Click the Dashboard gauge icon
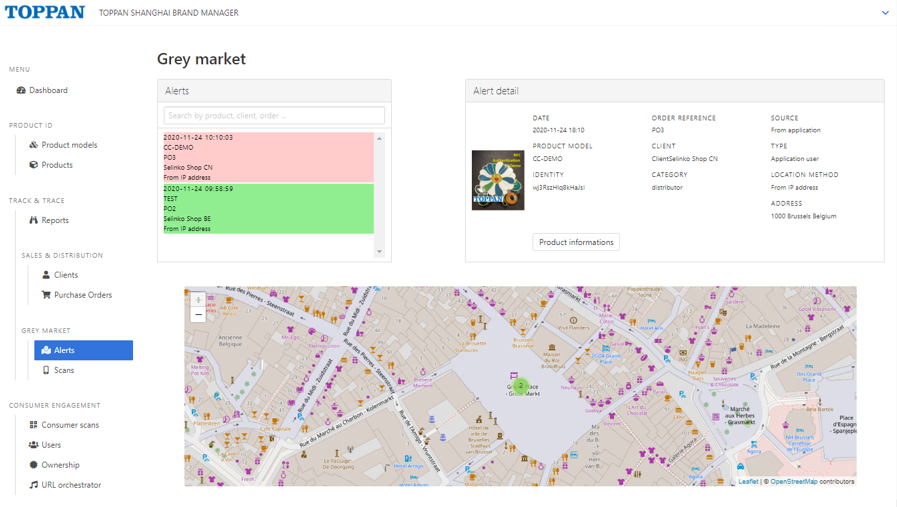This screenshot has height=507, width=897. (x=21, y=90)
